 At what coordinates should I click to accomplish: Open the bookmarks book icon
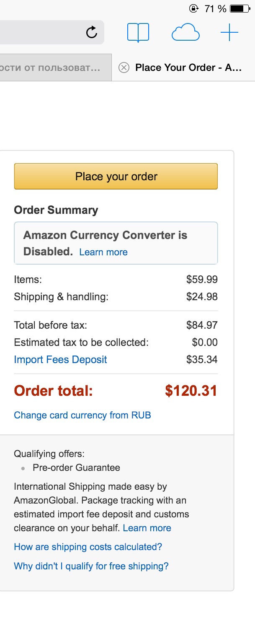tap(138, 32)
